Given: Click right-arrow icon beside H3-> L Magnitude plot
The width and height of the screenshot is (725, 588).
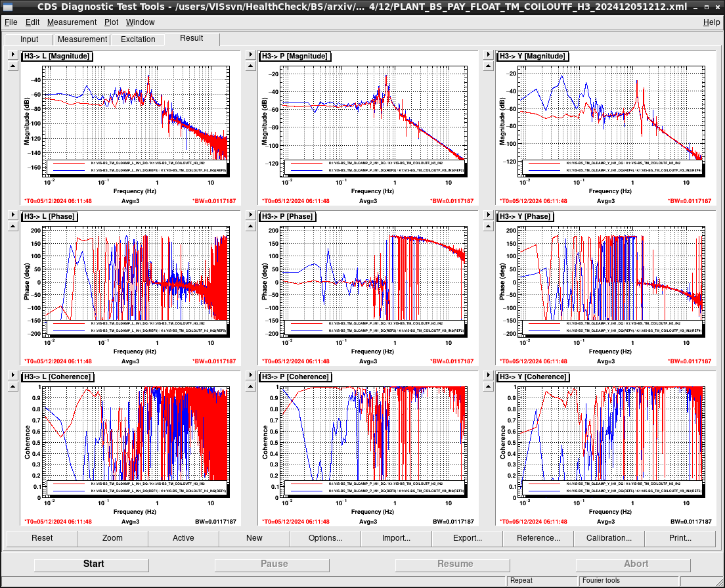Looking at the screenshot, I should (x=13, y=55).
